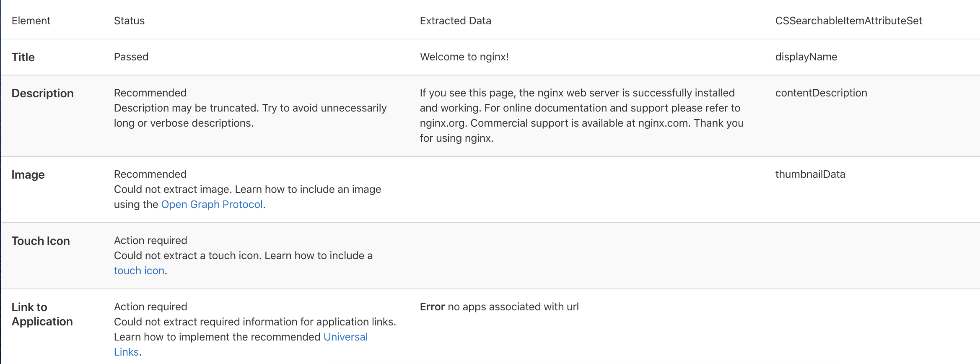Screen dimensions: 980x364
Task: Click the 'Welcome to nginx!' extracted title
Action: tap(464, 57)
